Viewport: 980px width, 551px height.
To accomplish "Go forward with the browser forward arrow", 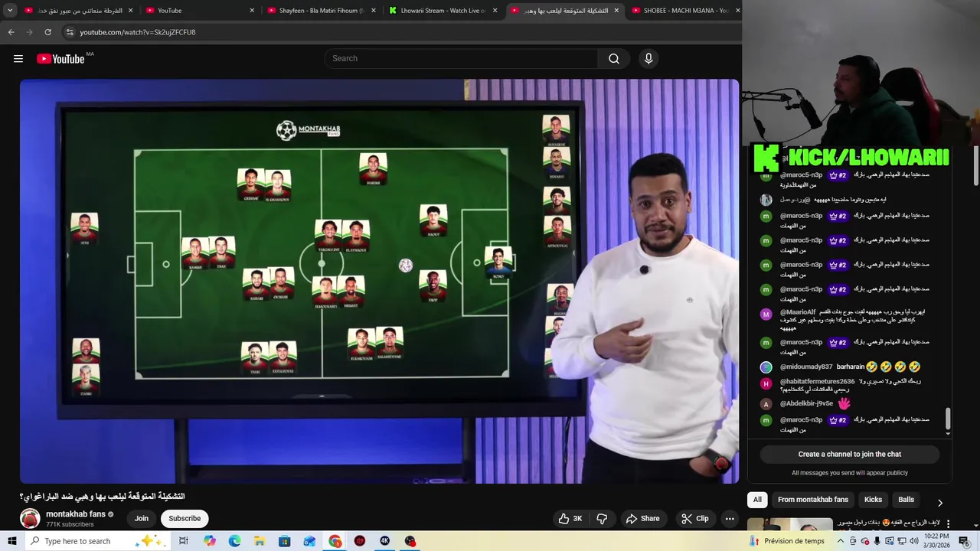I will pos(29,32).
